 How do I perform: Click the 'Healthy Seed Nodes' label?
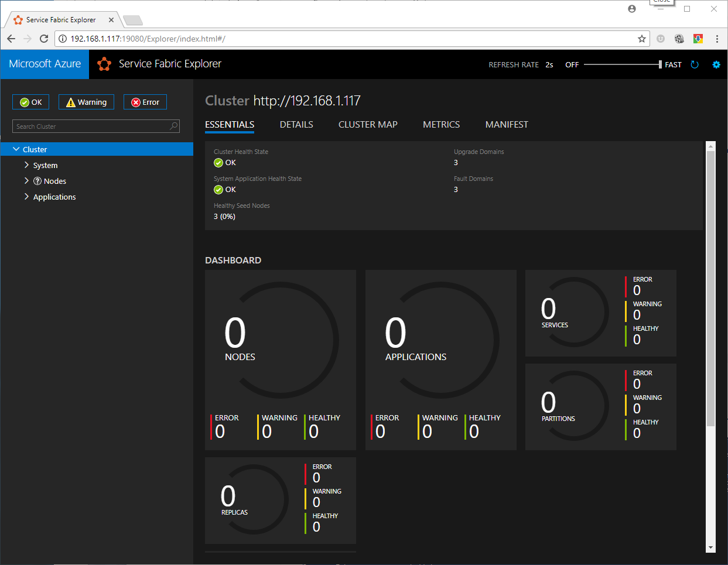click(242, 206)
